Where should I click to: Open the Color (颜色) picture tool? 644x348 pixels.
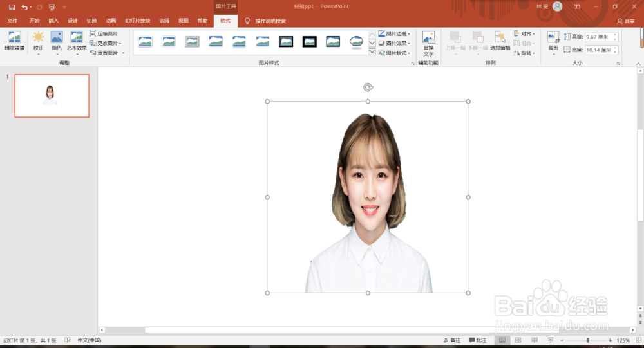coord(56,41)
